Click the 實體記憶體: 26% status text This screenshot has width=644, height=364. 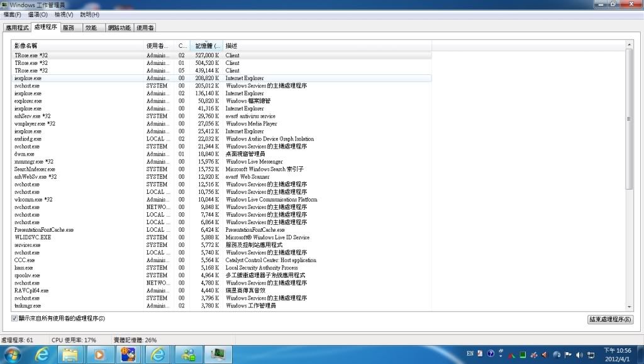click(x=135, y=340)
